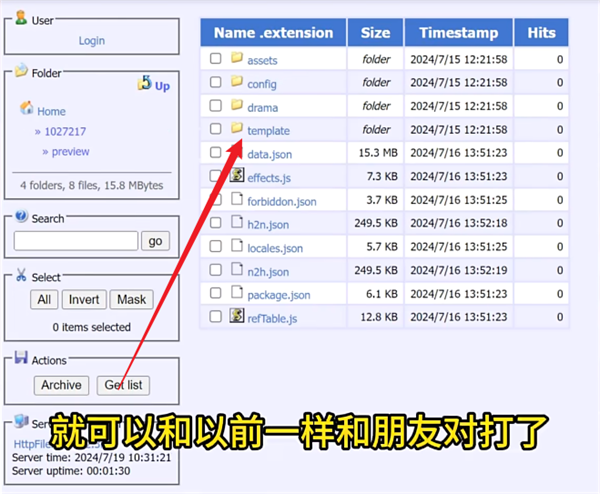This screenshot has height=494, width=600.
Task: Click the drama folder icon
Action: click(x=237, y=106)
